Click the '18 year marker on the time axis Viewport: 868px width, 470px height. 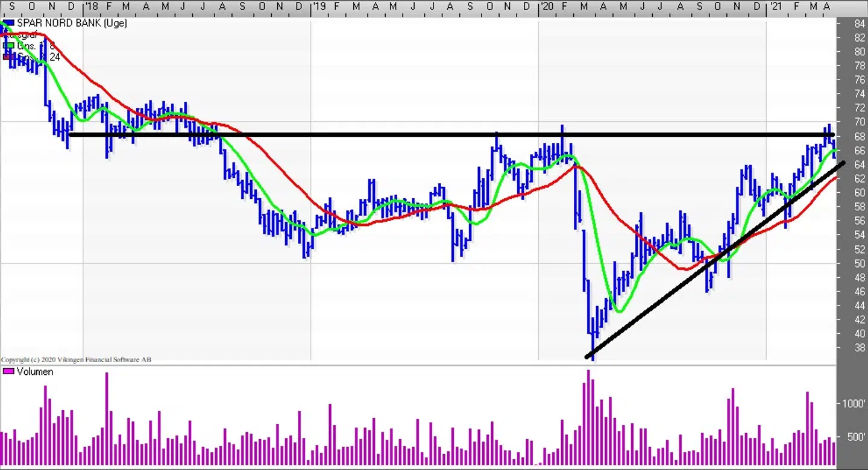pos(91,7)
